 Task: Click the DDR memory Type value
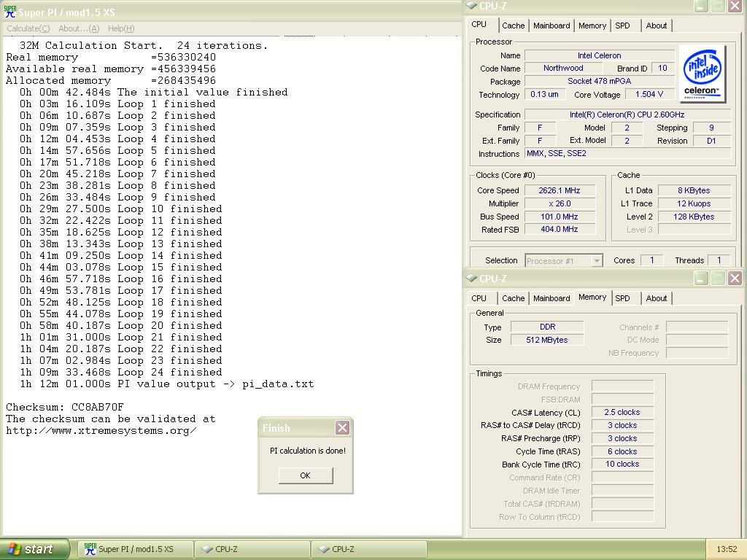click(x=547, y=327)
